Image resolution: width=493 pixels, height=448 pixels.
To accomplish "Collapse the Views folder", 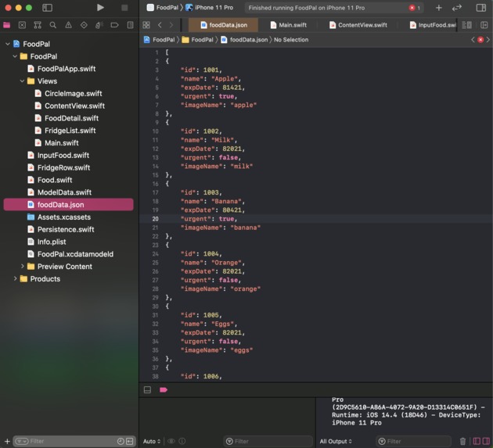I will click(22, 81).
